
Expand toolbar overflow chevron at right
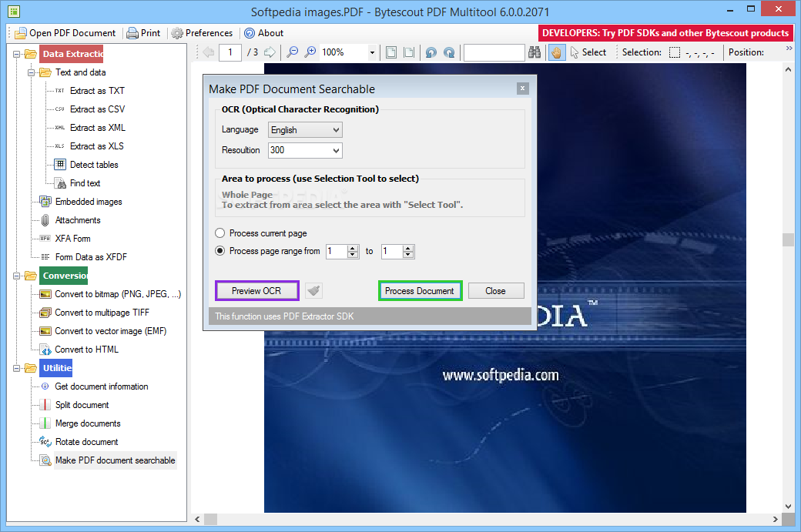coord(789,49)
